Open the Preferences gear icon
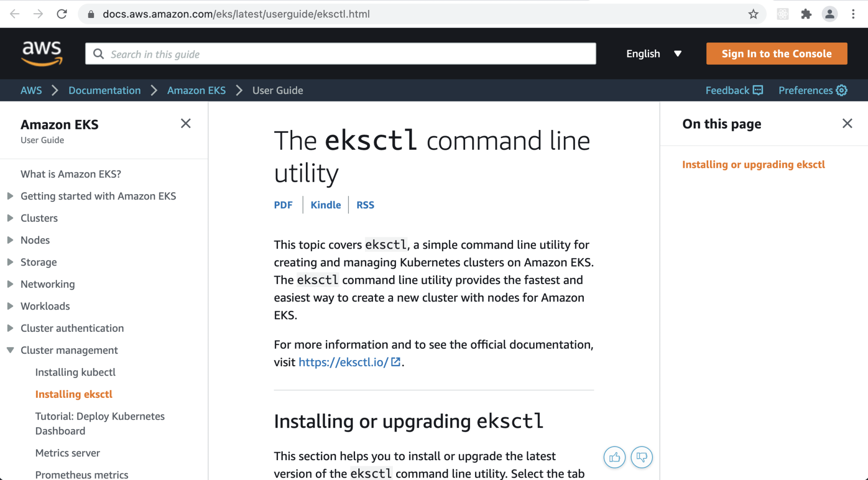The image size is (868, 480). point(842,90)
